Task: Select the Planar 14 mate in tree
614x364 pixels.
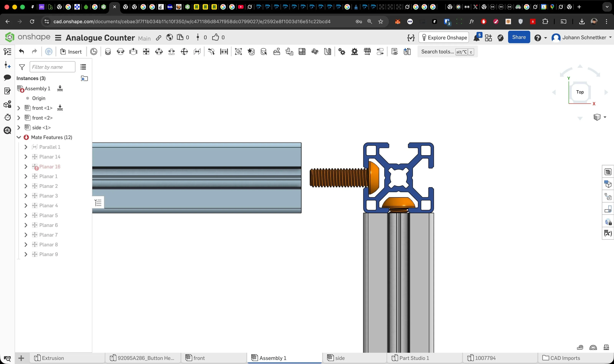Action: pyautogui.click(x=50, y=157)
